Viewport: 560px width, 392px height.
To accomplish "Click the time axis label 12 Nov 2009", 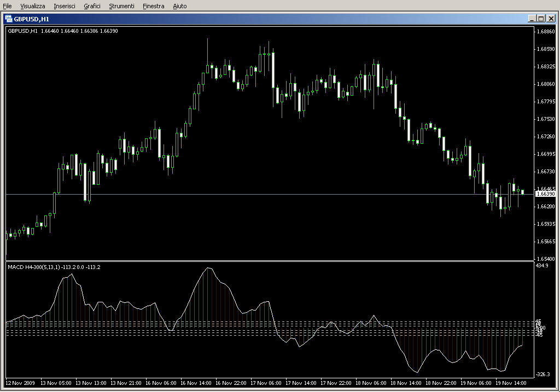I will click(x=20, y=383).
